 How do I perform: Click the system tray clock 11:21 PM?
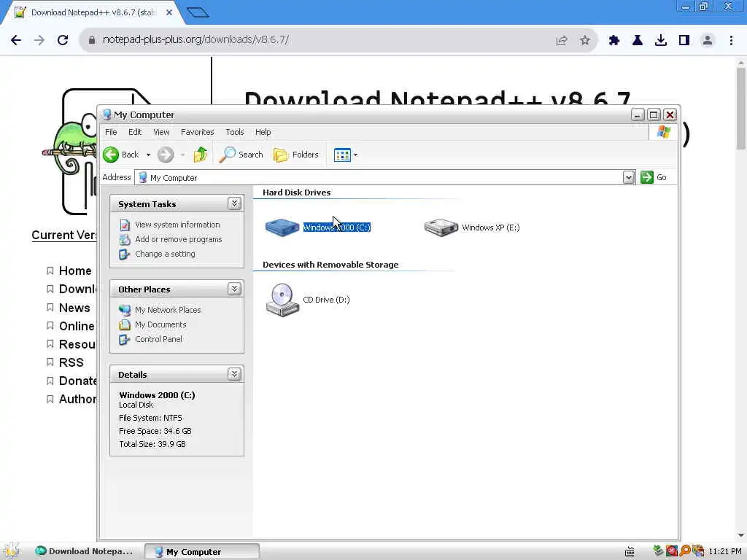click(725, 551)
